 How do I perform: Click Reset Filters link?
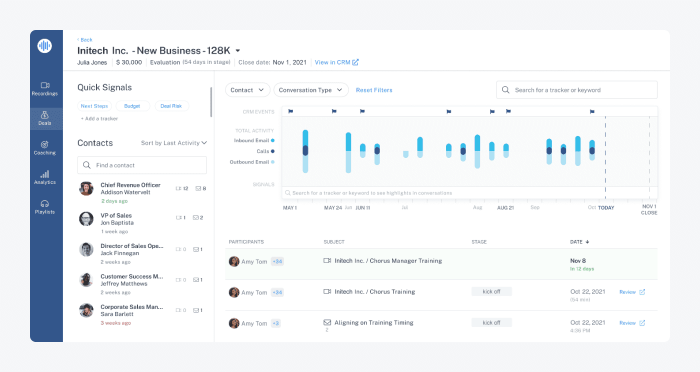374,90
